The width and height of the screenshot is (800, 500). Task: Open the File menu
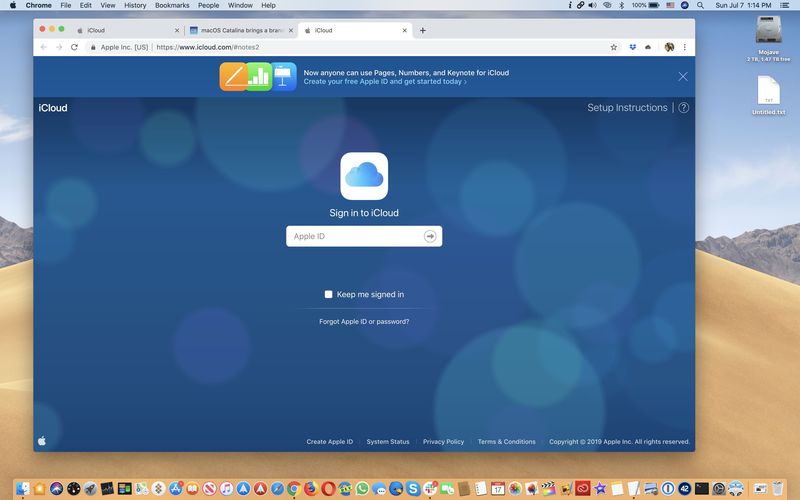pos(66,5)
